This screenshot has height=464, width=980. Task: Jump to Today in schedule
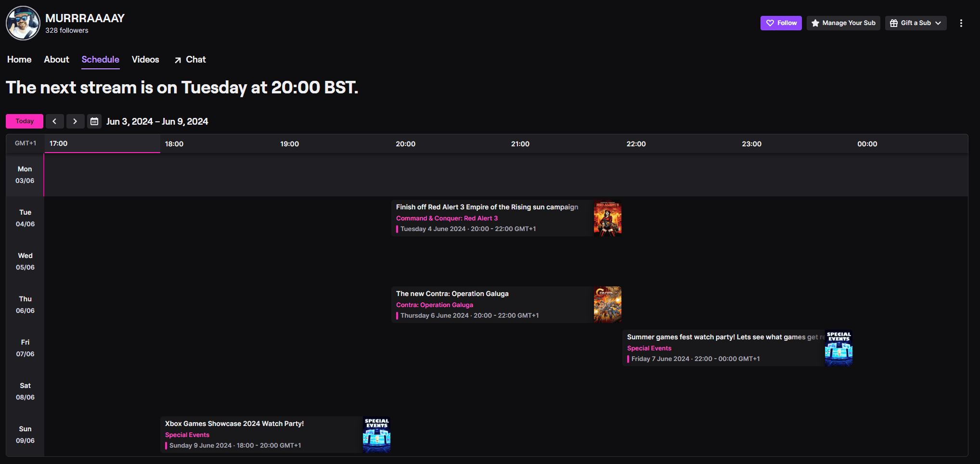[25, 121]
